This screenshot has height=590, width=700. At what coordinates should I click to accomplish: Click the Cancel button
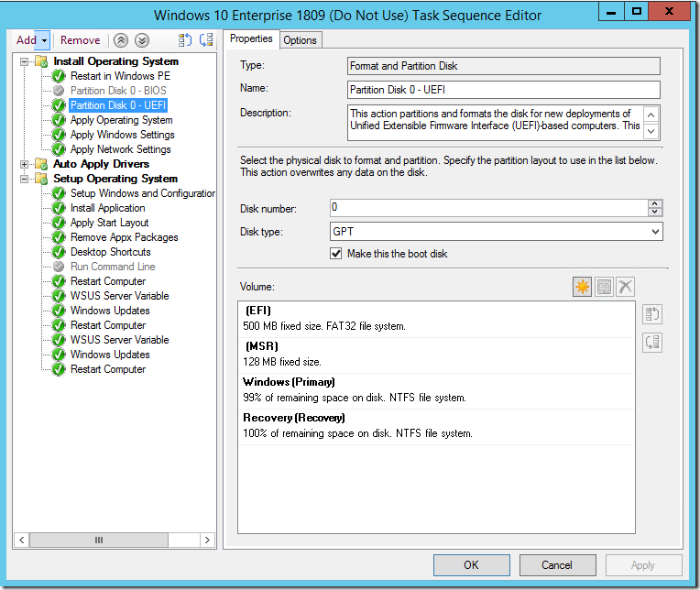(x=558, y=565)
